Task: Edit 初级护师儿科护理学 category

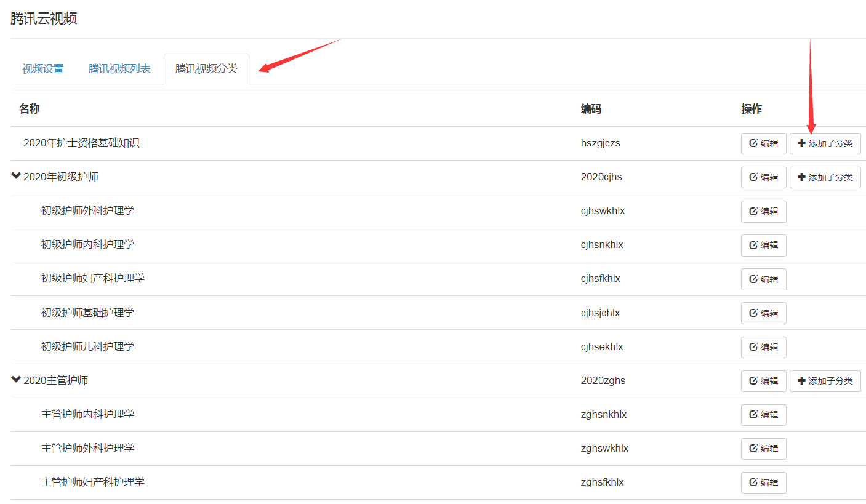Action: pyautogui.click(x=763, y=347)
